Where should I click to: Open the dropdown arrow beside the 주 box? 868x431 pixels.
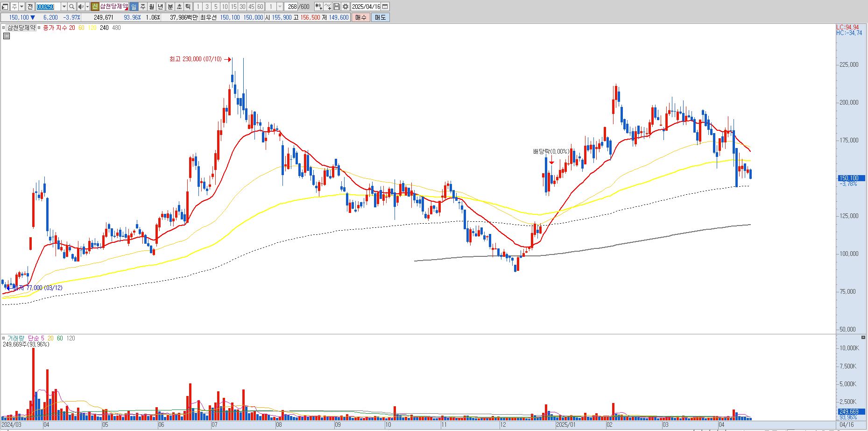[21, 7]
